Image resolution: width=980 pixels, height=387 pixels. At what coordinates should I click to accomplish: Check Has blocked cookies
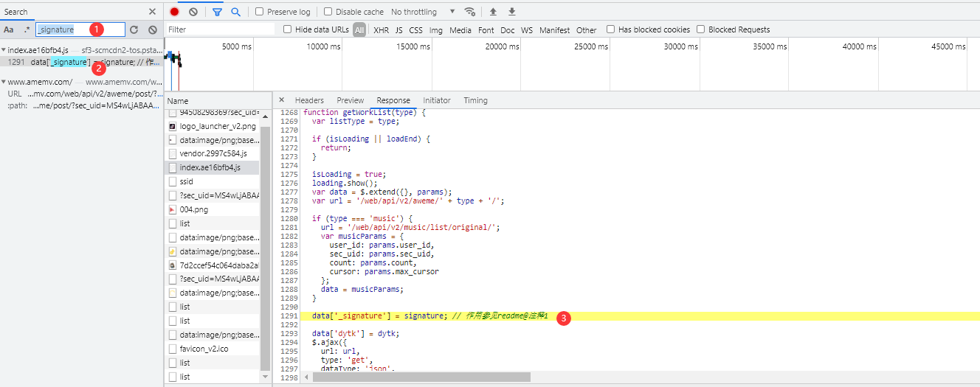pyautogui.click(x=610, y=29)
